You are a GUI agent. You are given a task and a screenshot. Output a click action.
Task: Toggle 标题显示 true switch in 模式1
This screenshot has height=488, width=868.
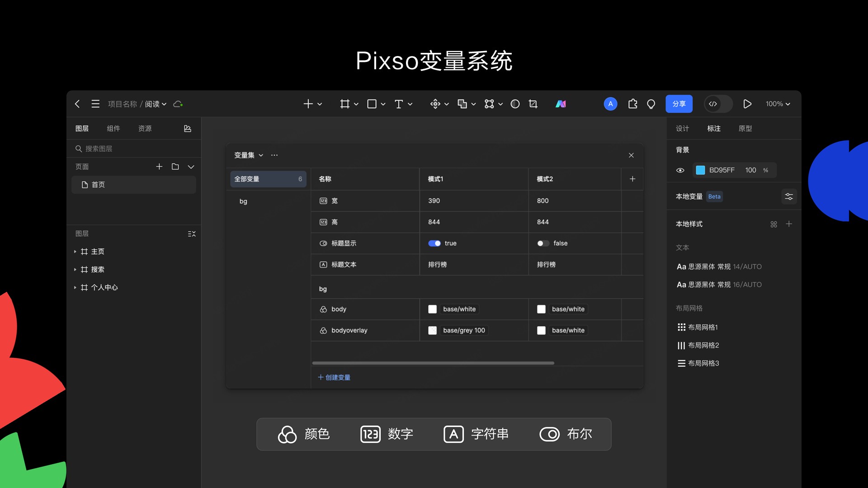click(434, 244)
